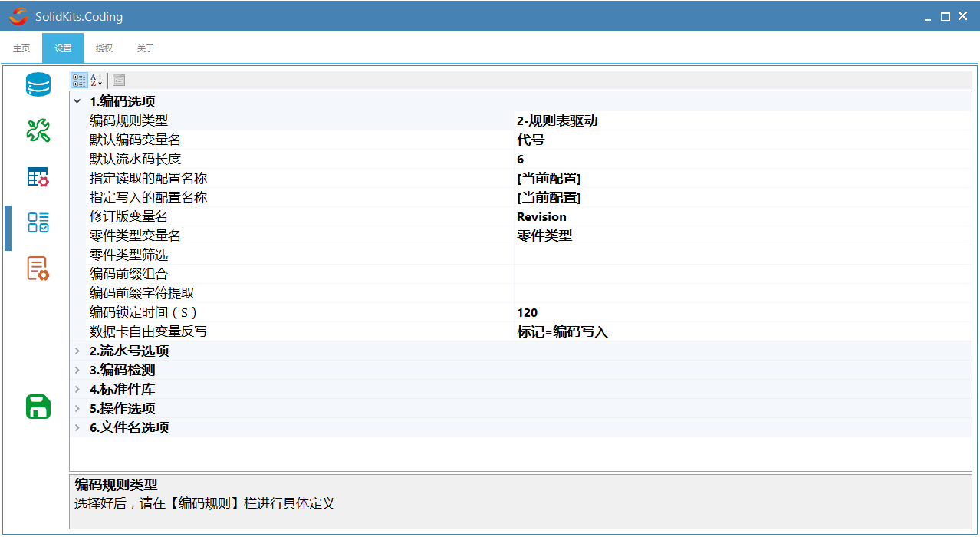Expand the 4.标准件库 section
This screenshot has height=537, width=980.
point(77,389)
